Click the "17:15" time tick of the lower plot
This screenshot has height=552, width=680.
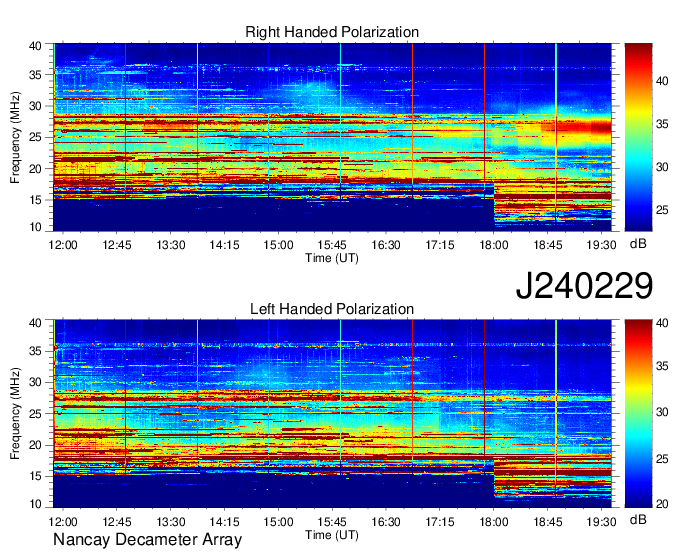pyautogui.click(x=440, y=522)
